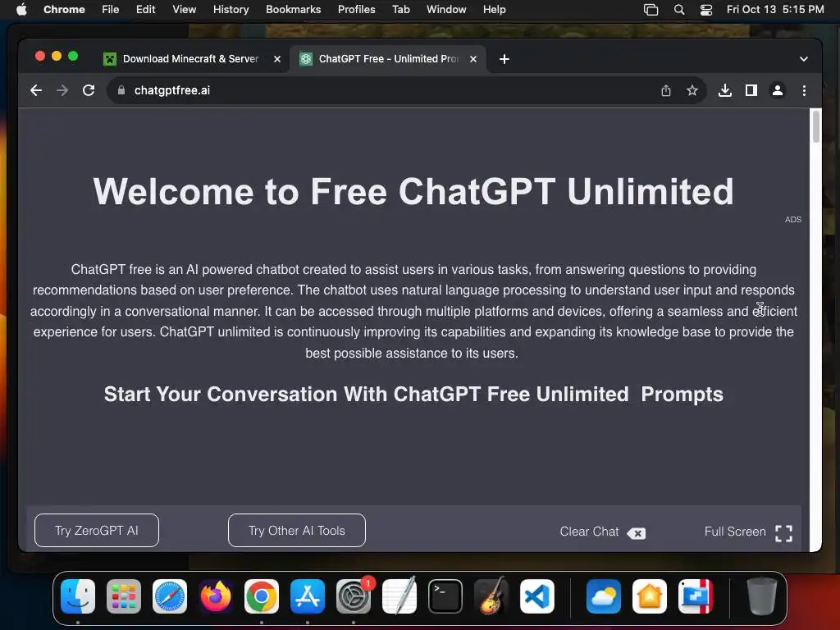Open Spotlight search icon
Viewport: 840px width, 630px height.
click(678, 10)
